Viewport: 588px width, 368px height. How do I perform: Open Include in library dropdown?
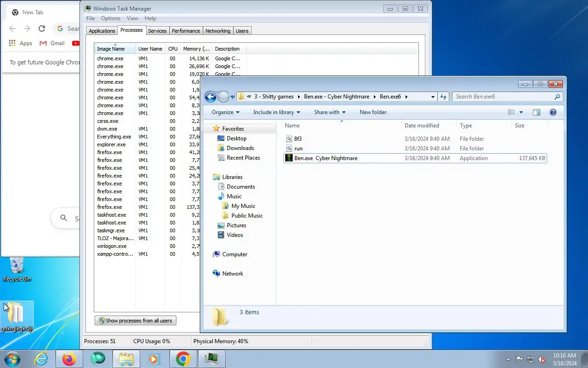[276, 112]
